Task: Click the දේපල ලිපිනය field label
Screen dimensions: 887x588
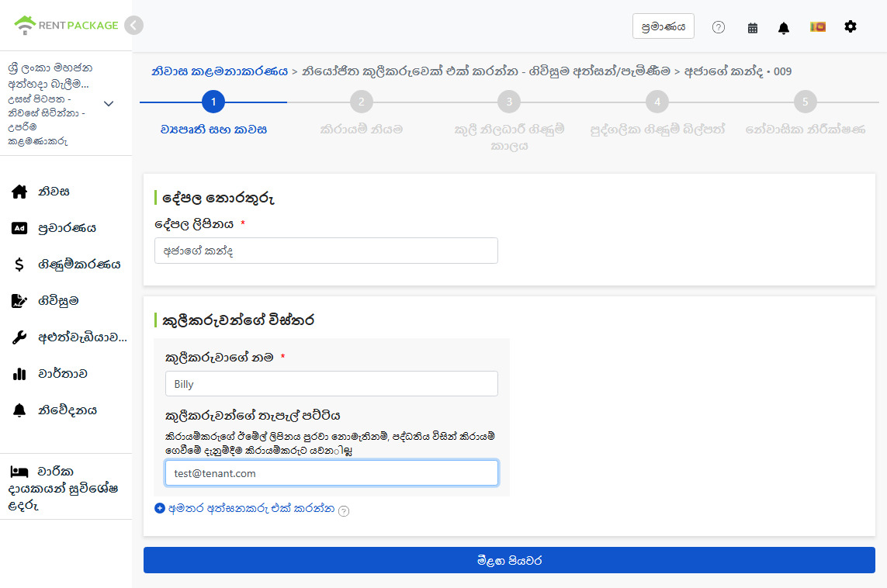Action: point(194,224)
